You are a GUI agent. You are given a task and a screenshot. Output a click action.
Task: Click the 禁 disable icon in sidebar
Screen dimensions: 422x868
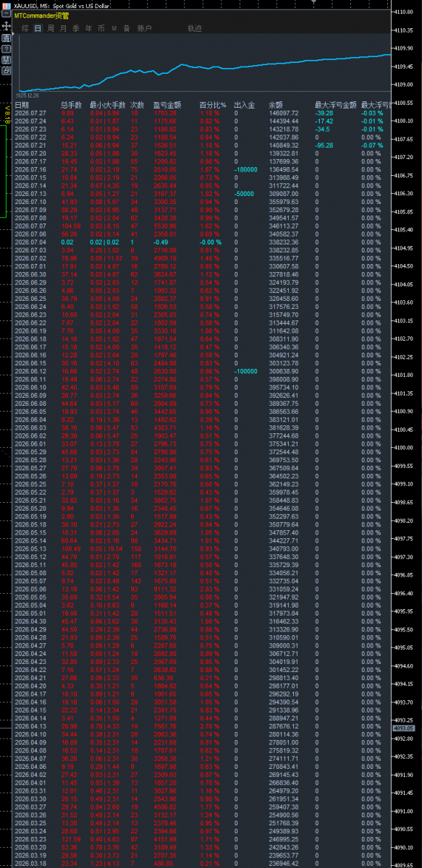[7, 60]
